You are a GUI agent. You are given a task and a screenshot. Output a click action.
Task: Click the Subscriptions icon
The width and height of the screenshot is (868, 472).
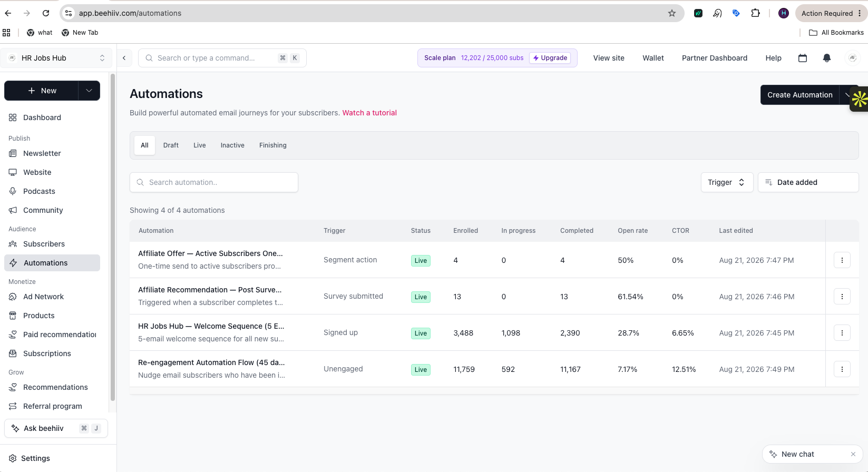click(13, 353)
